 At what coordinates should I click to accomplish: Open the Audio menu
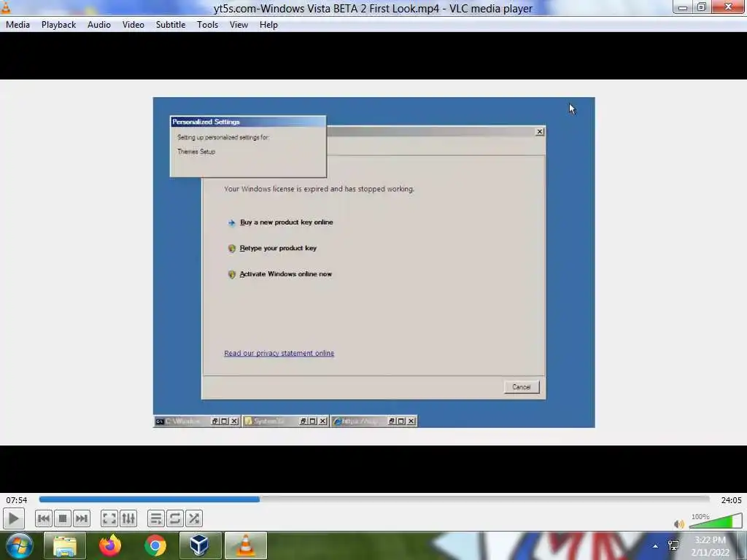point(99,25)
